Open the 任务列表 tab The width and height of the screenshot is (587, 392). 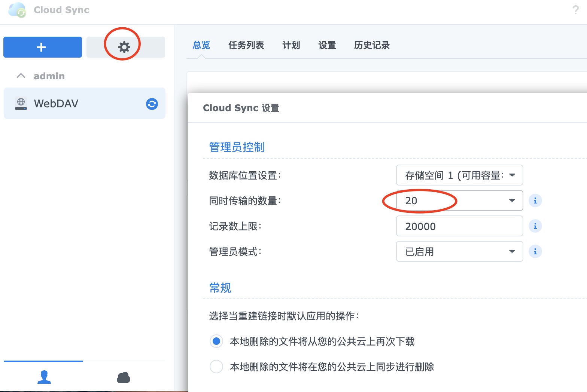246,45
